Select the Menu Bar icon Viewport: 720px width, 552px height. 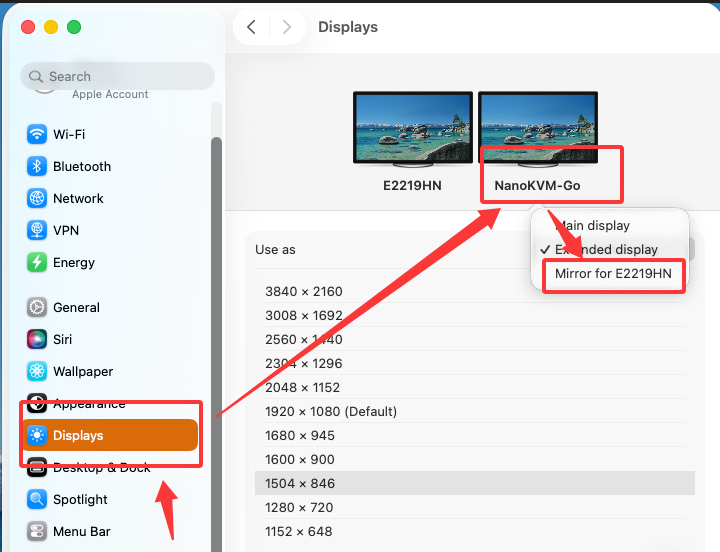tap(37, 531)
